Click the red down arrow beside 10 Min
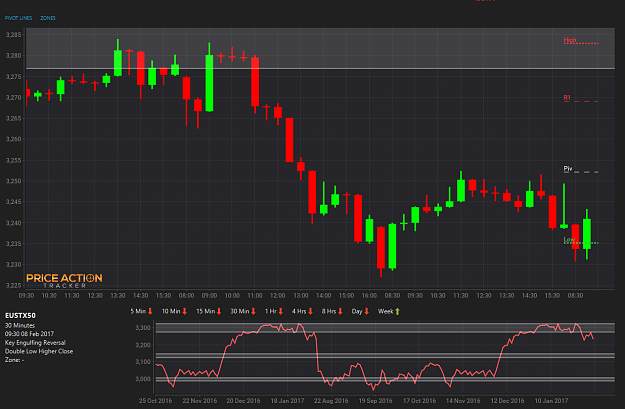This screenshot has height=409, width=625. click(x=185, y=311)
